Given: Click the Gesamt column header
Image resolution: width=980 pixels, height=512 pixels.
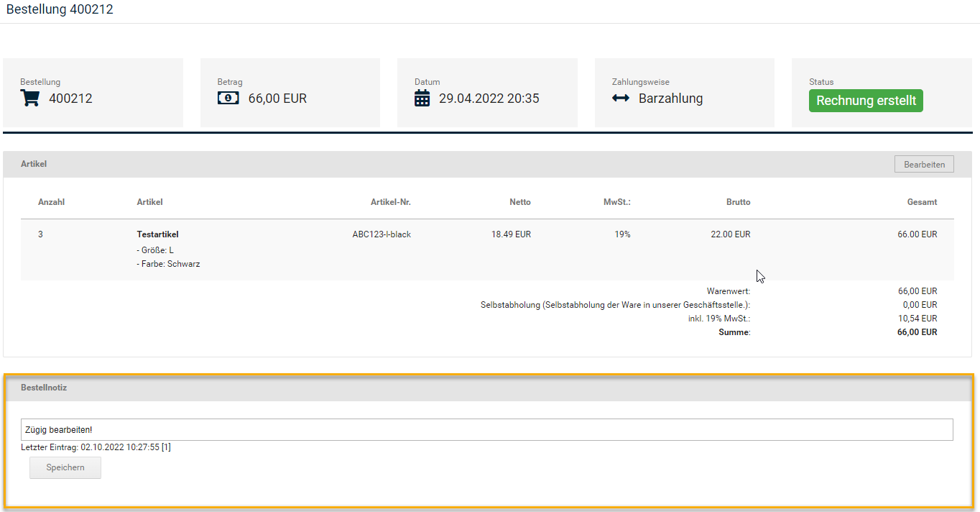Looking at the screenshot, I should click(922, 202).
